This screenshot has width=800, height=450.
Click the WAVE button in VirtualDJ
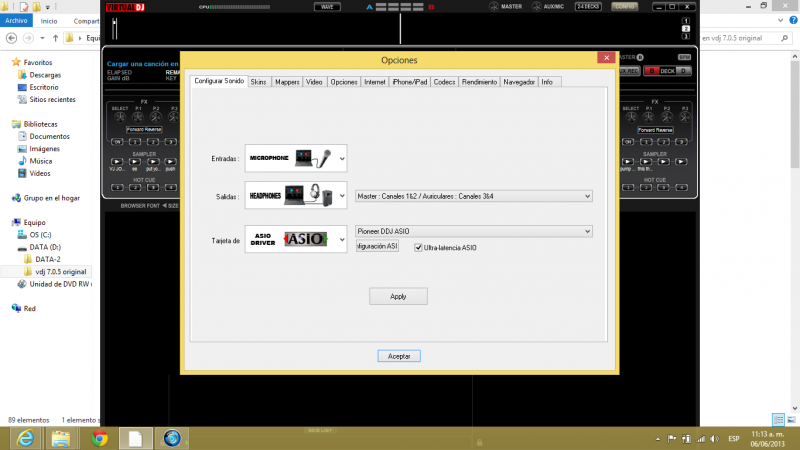point(327,7)
